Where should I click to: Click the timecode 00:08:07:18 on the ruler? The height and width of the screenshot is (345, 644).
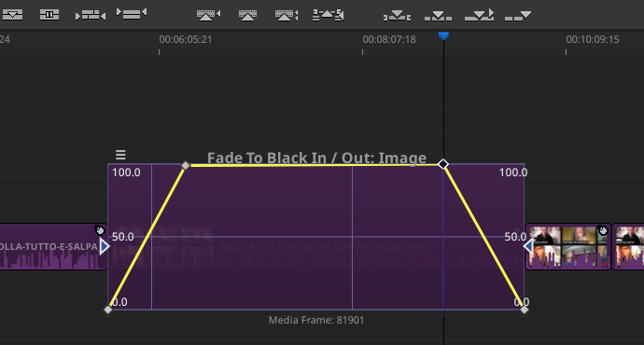[389, 39]
